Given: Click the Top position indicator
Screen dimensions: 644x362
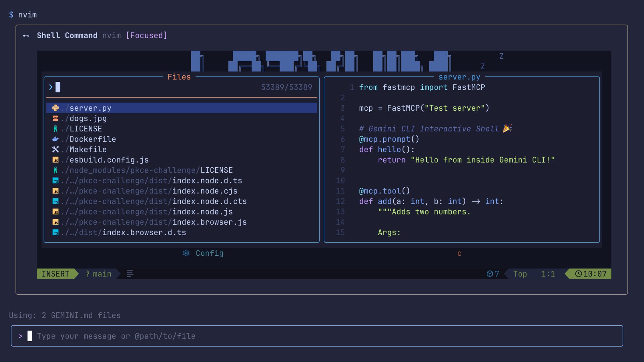Looking at the screenshot, I should (520, 274).
